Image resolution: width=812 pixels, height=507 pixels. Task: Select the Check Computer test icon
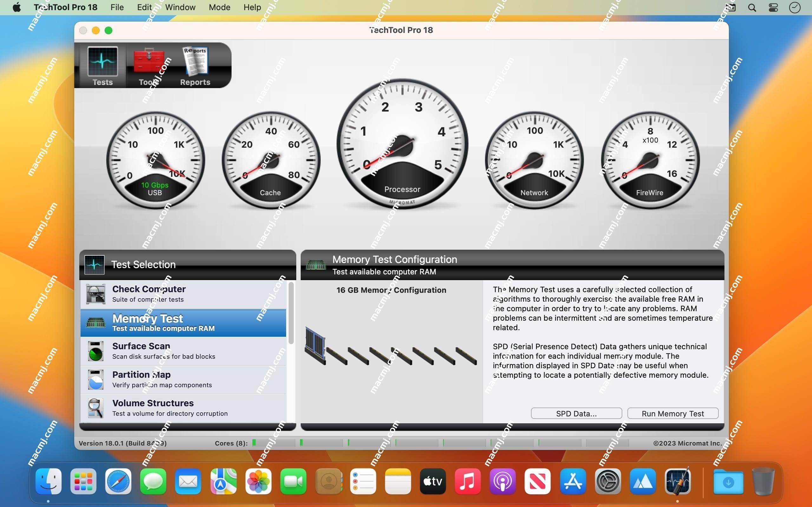95,293
